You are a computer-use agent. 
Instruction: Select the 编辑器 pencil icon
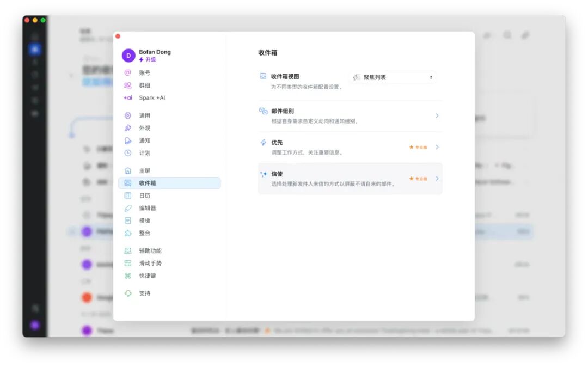click(128, 208)
